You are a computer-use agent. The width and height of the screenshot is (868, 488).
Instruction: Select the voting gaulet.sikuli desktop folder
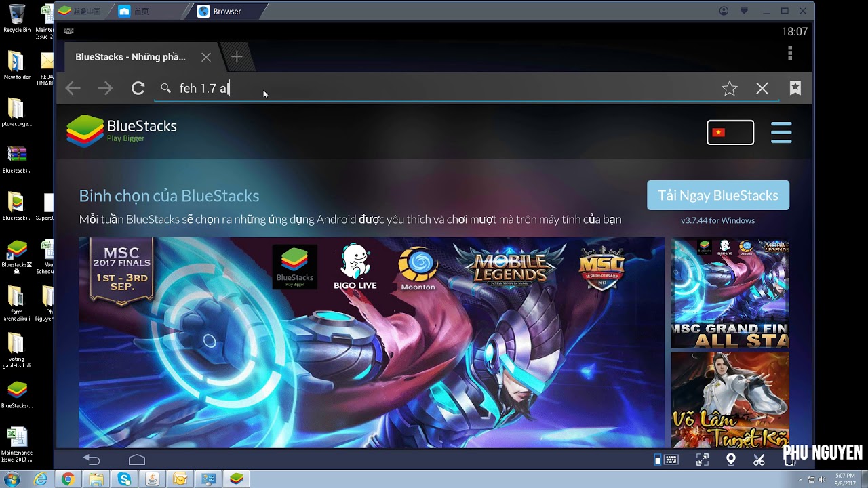[17, 351]
